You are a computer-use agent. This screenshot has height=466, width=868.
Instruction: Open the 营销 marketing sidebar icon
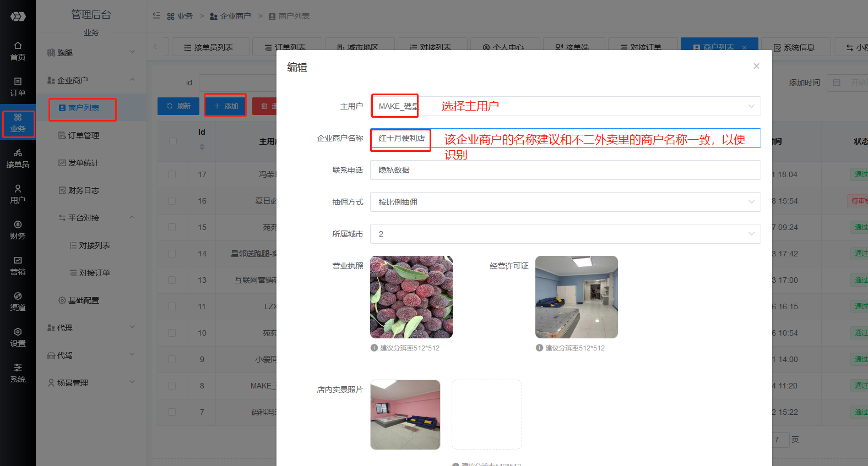tap(18, 266)
